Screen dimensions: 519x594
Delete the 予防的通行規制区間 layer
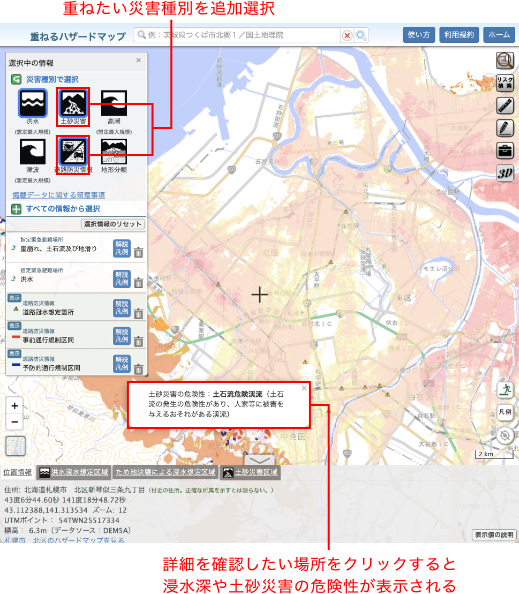tap(139, 369)
